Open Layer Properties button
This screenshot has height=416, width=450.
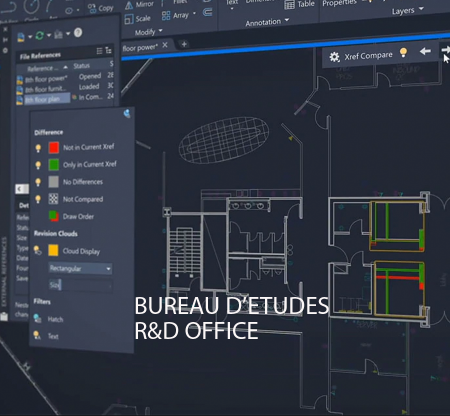[339, 3]
